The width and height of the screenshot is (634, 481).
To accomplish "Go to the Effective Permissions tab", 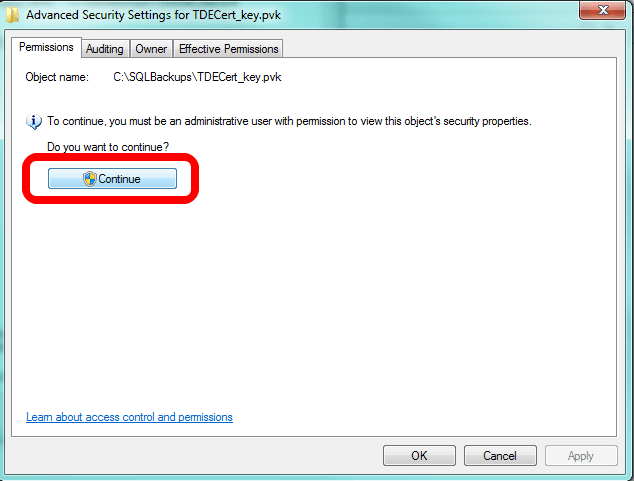I will (x=228, y=49).
